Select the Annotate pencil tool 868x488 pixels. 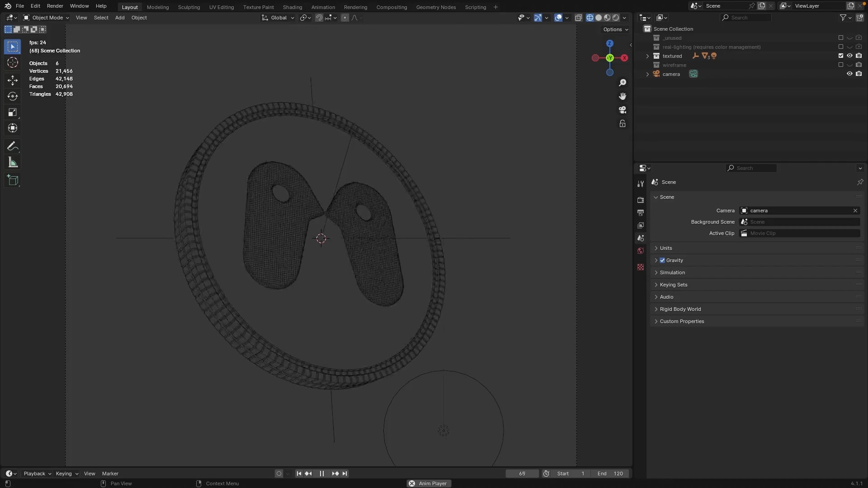13,146
